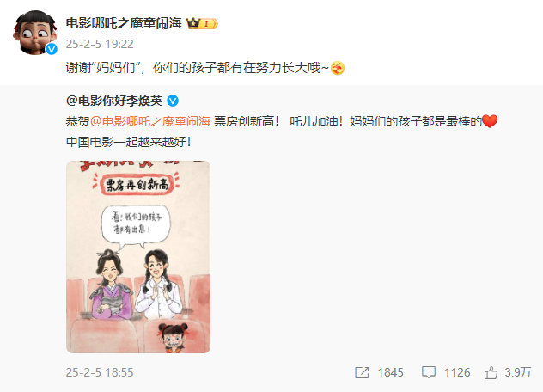Click the repost text 中国电影一起越来越好
This screenshot has width=543, height=392.
pyautogui.click(x=129, y=142)
